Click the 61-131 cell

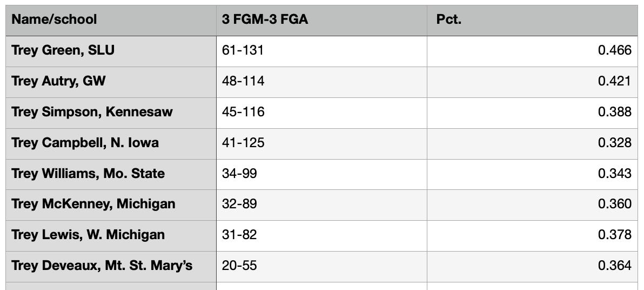(321, 51)
